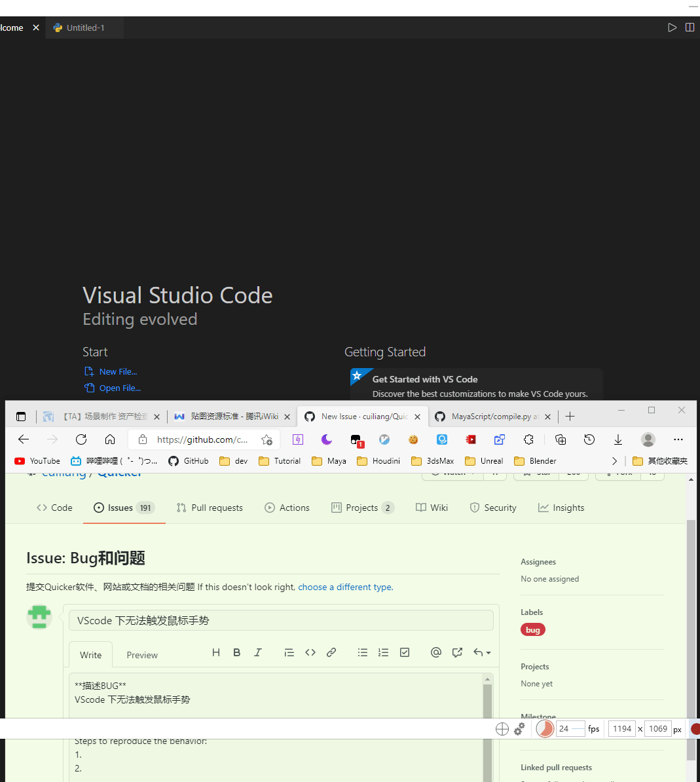Switch to the 场景制作 browser tab

pyautogui.click(x=101, y=417)
